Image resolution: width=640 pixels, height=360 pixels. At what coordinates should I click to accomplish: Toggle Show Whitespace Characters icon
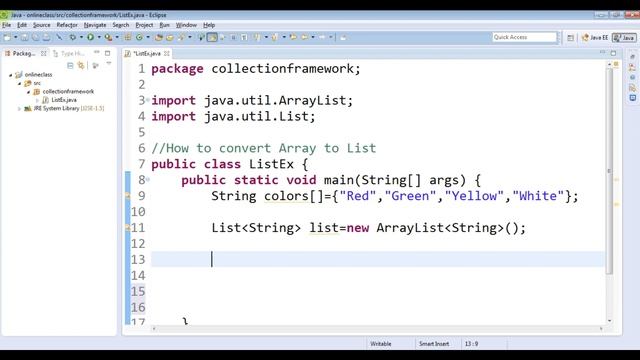tap(244, 37)
